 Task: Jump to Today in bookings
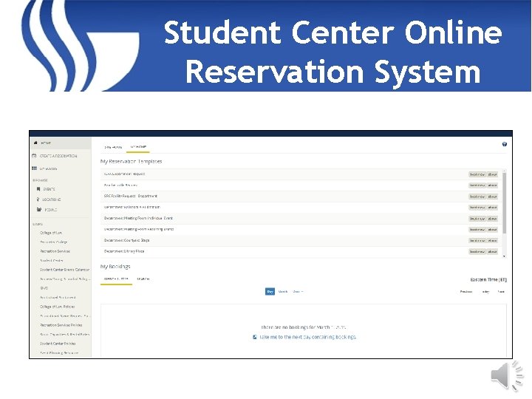pos(485,291)
